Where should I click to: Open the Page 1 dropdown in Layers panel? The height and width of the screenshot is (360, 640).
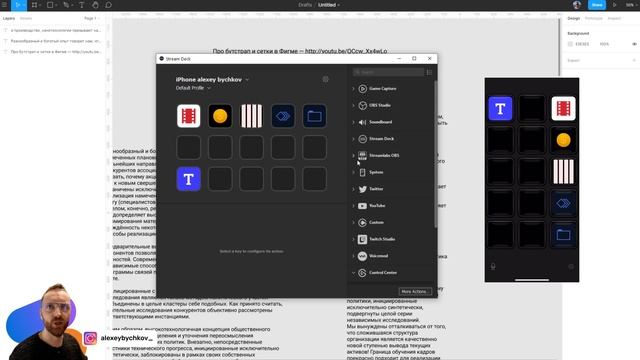click(x=91, y=18)
